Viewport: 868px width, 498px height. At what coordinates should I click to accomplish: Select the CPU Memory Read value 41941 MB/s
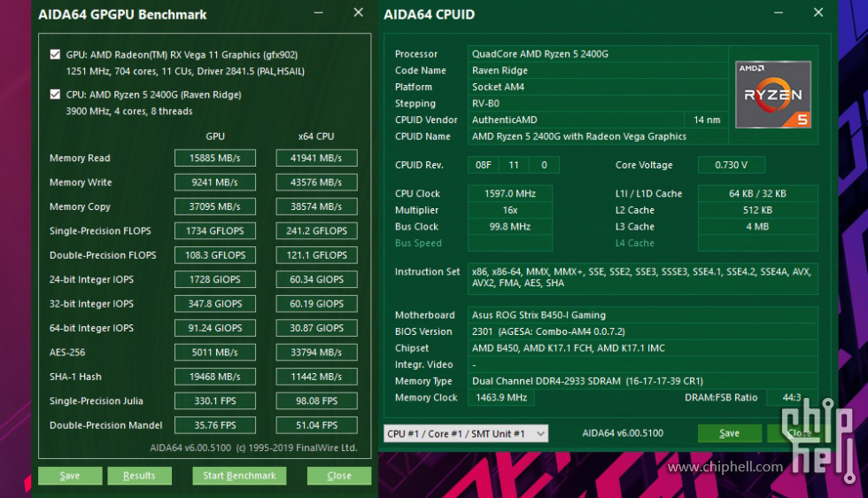coord(316,158)
